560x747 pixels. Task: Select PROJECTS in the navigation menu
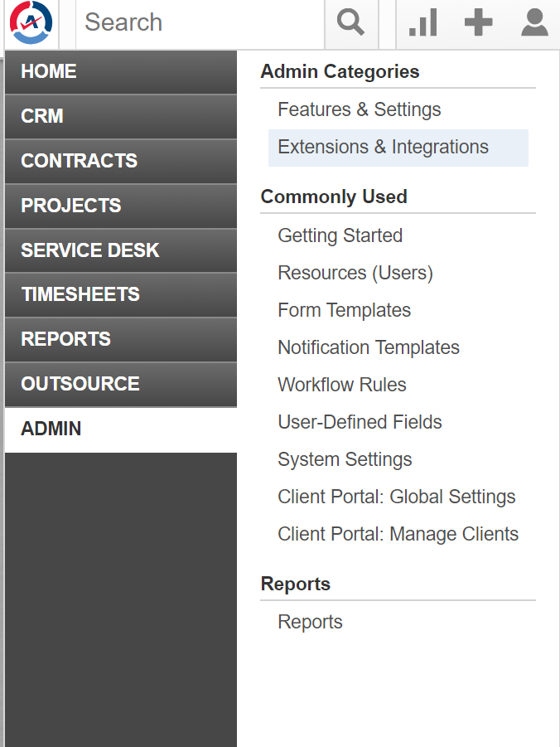click(121, 206)
